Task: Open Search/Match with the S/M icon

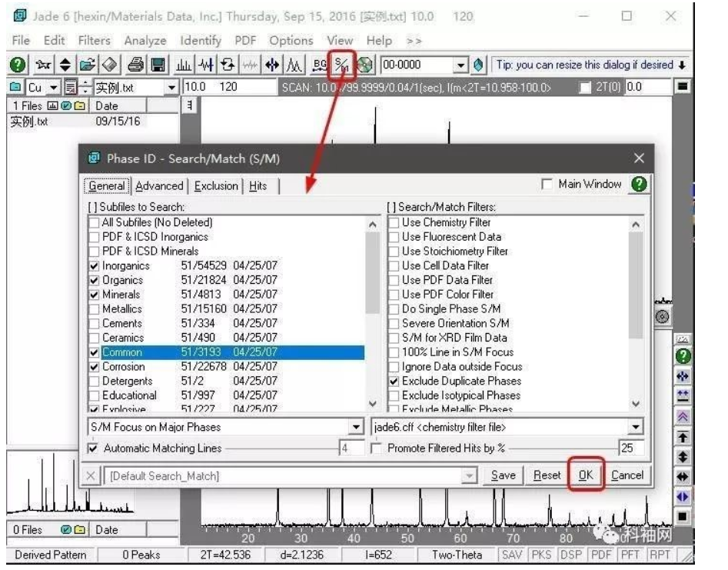Action: point(342,65)
